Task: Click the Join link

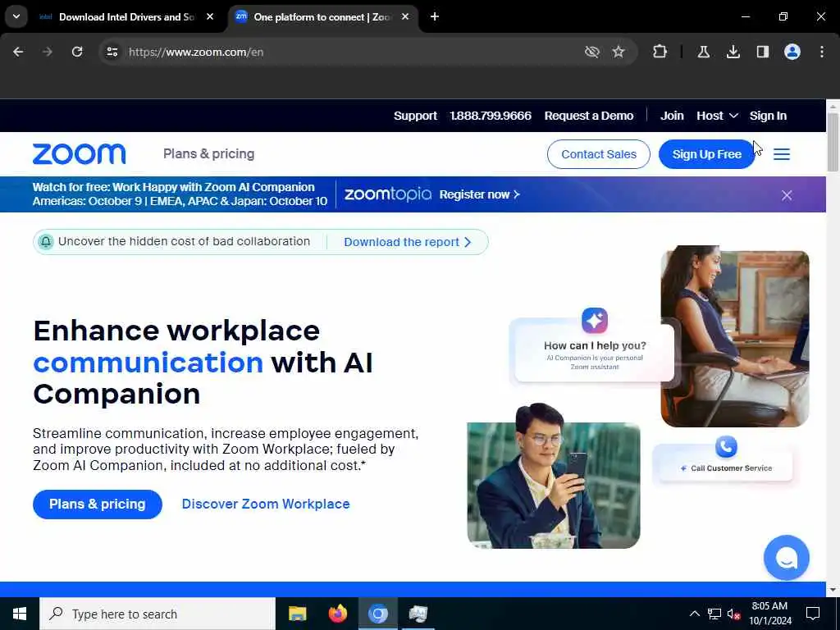Action: tap(672, 116)
